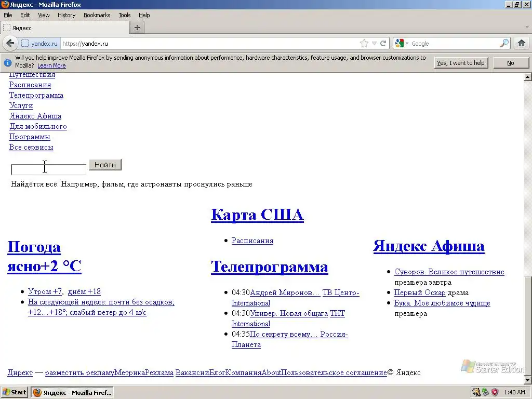The width and height of the screenshot is (532, 399).
Task: Open the Утром +7 forecast link
Action: pos(45,291)
